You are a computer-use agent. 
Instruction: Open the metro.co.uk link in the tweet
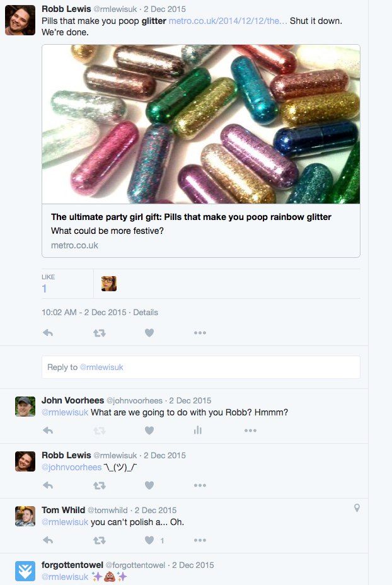pyautogui.click(x=228, y=21)
